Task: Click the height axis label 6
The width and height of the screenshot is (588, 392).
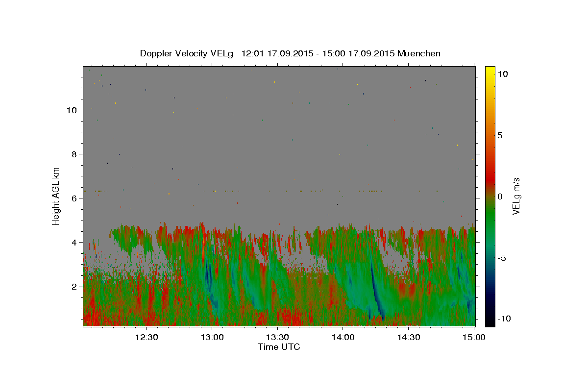Action: (74, 198)
